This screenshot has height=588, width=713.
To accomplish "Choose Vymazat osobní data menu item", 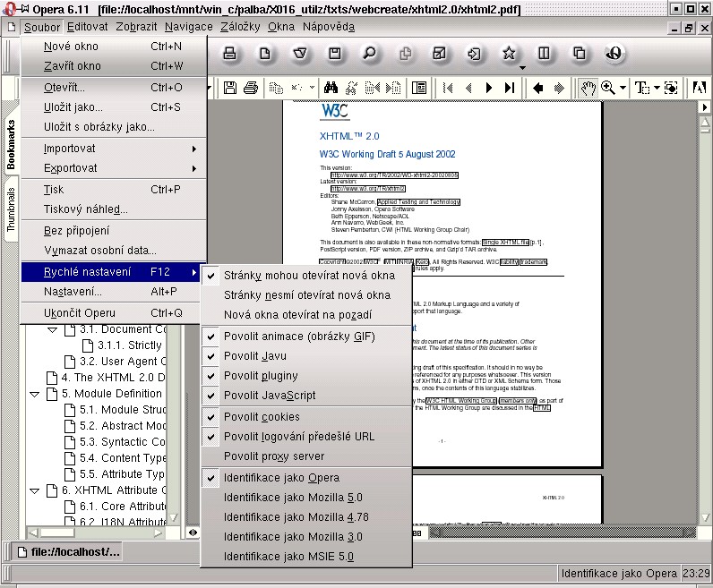I will [x=114, y=251].
